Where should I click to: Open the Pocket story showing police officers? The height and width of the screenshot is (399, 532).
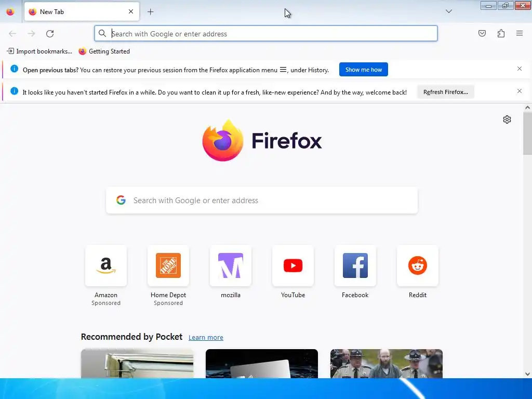click(x=387, y=364)
